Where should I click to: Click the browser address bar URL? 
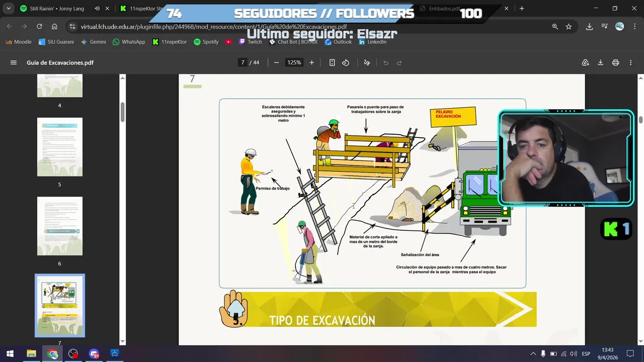[x=213, y=27]
